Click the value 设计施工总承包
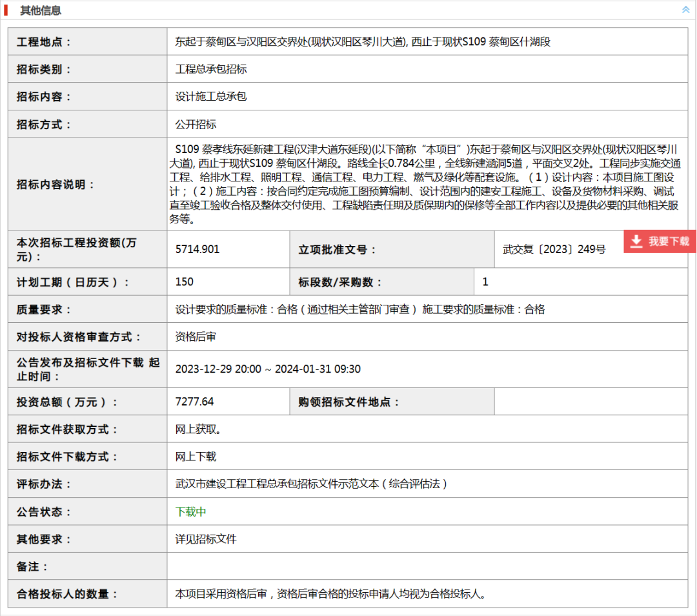 [211, 96]
